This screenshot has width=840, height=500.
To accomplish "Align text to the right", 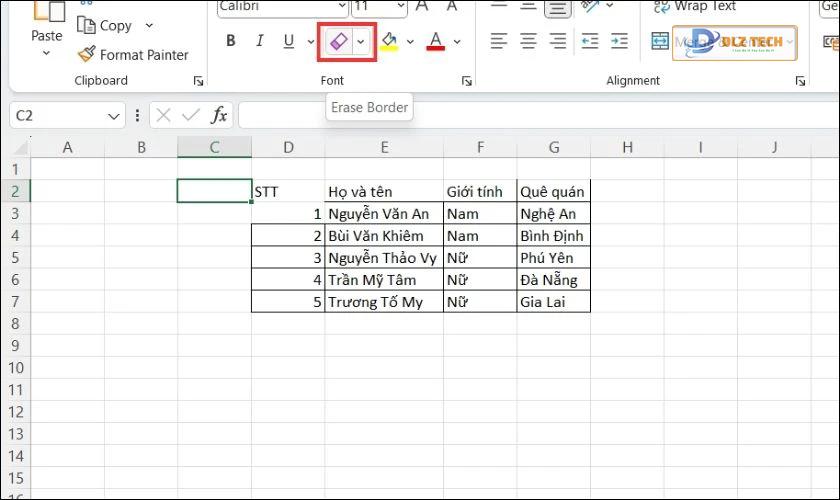I will click(x=558, y=41).
